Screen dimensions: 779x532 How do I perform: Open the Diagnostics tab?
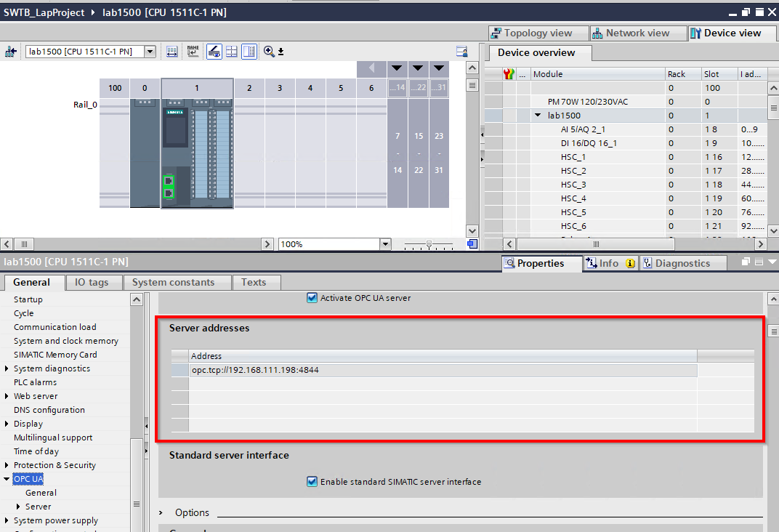click(x=682, y=262)
